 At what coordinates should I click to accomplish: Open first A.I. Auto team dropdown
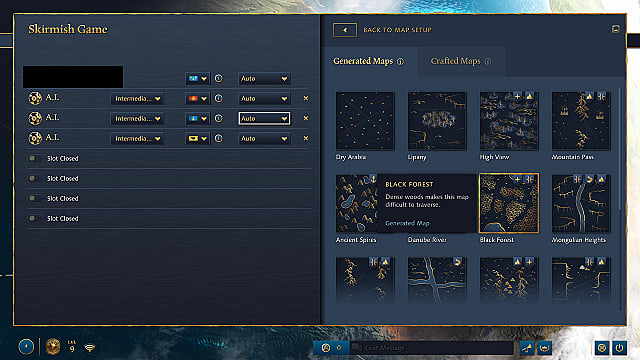pos(264,98)
